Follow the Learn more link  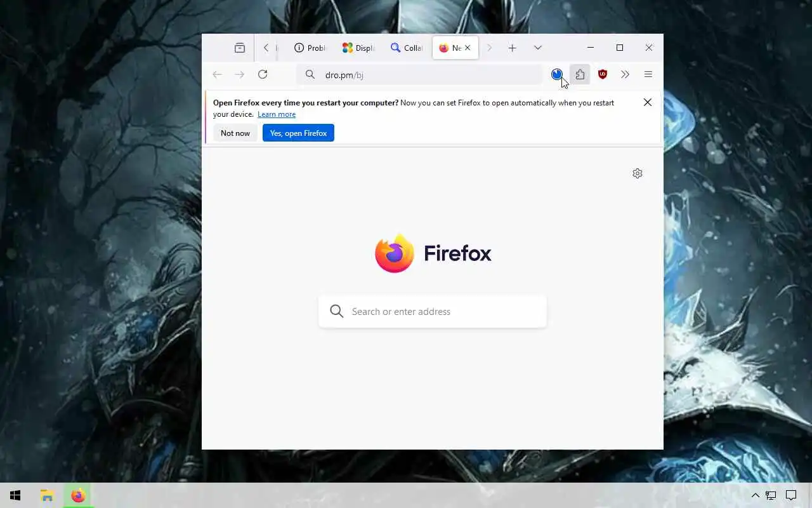pos(277,114)
